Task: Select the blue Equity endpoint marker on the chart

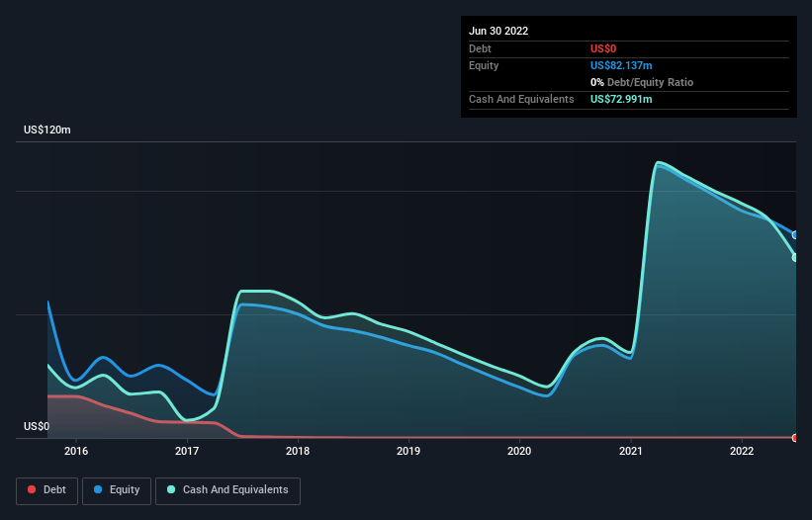Action: click(x=796, y=235)
